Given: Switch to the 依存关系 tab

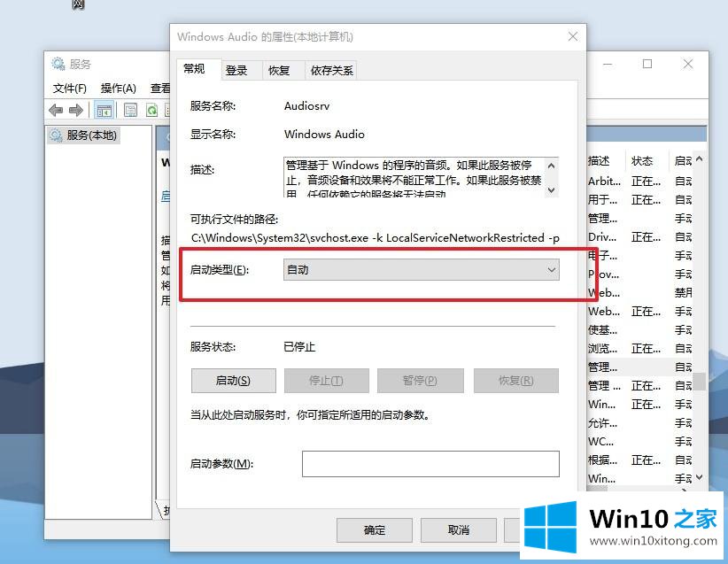Looking at the screenshot, I should click(332, 71).
